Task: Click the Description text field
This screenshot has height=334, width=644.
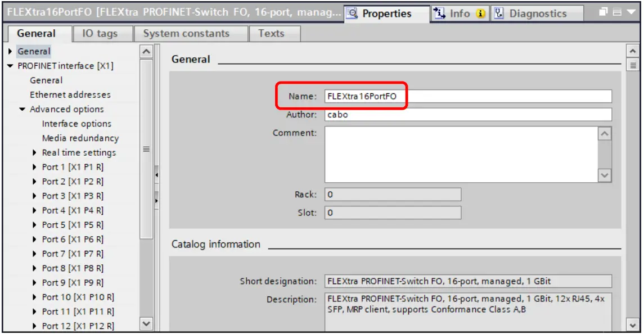Action: point(468,312)
